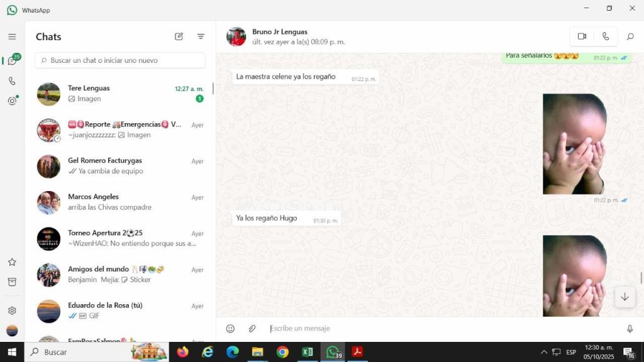
Task: Open WhatsApp settings gear
Action: click(12, 310)
